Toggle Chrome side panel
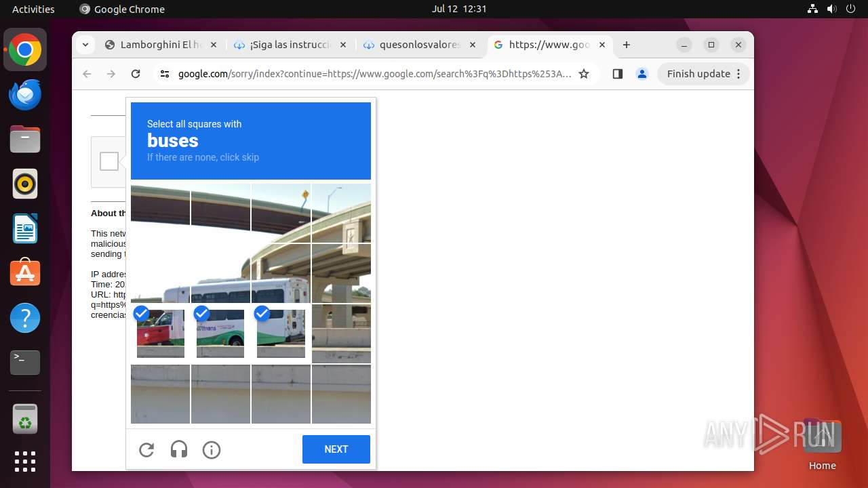The height and width of the screenshot is (488, 868). (617, 74)
